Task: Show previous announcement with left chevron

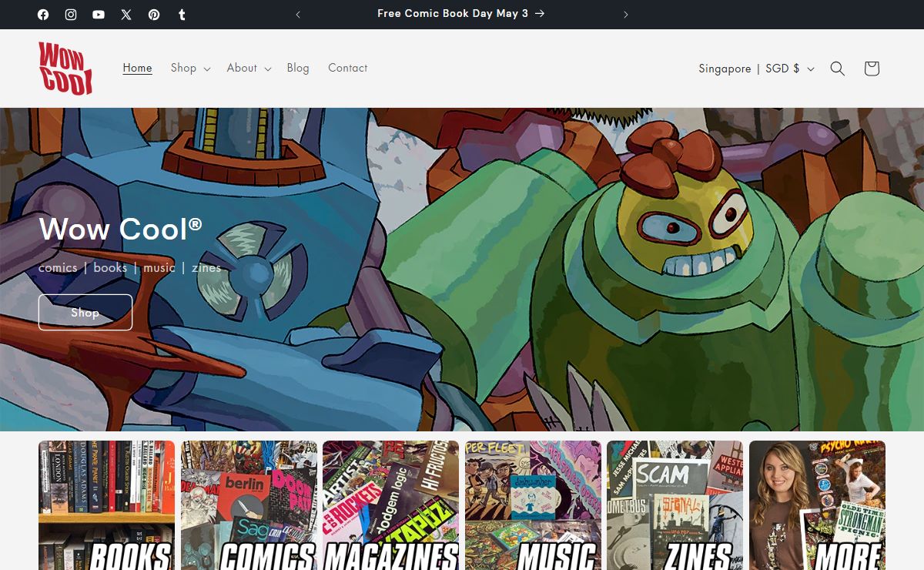Action: coord(298,15)
